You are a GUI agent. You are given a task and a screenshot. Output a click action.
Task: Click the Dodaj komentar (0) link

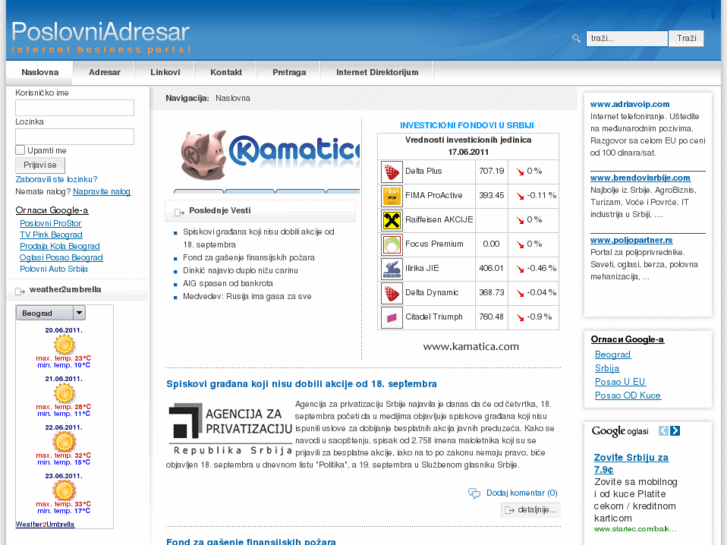(522, 493)
